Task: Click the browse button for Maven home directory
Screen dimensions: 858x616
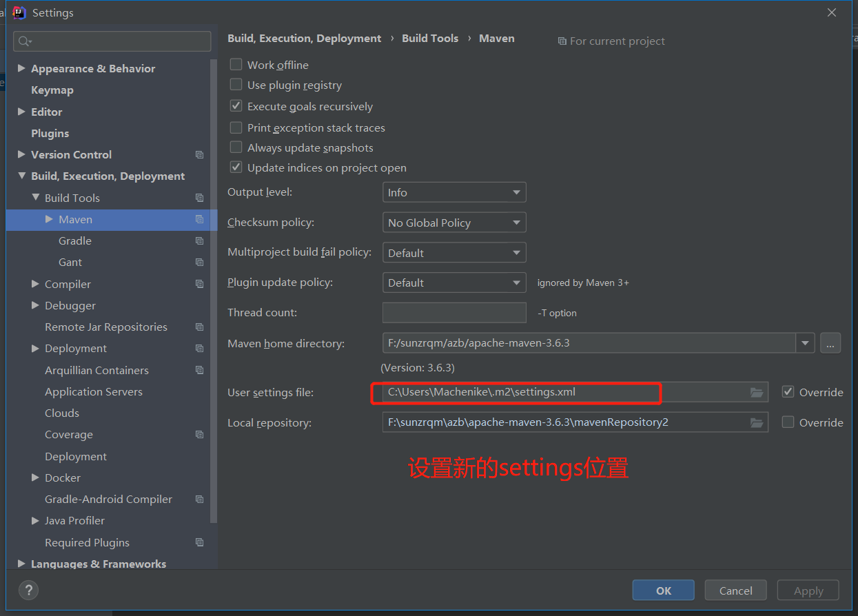Action: click(830, 342)
